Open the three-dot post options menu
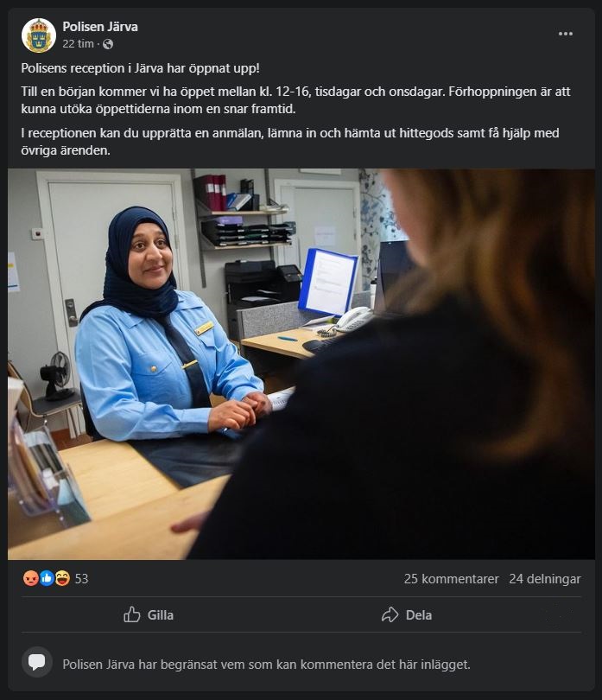The height and width of the screenshot is (700, 602). click(565, 34)
